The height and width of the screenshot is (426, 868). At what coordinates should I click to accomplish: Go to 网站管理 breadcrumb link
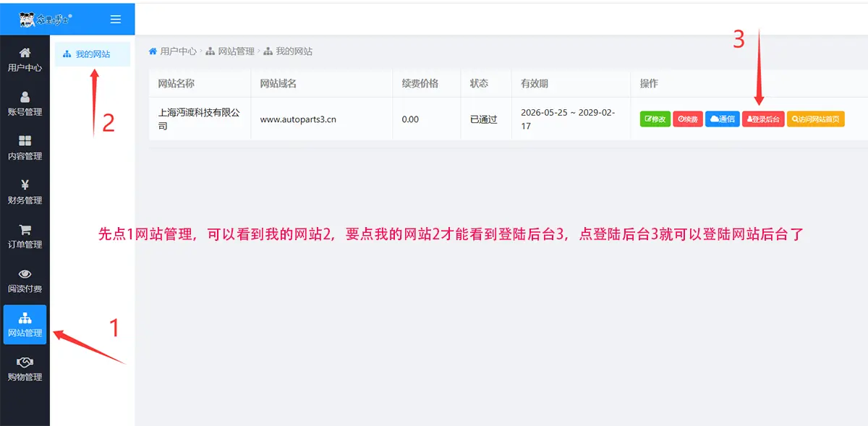pos(230,51)
